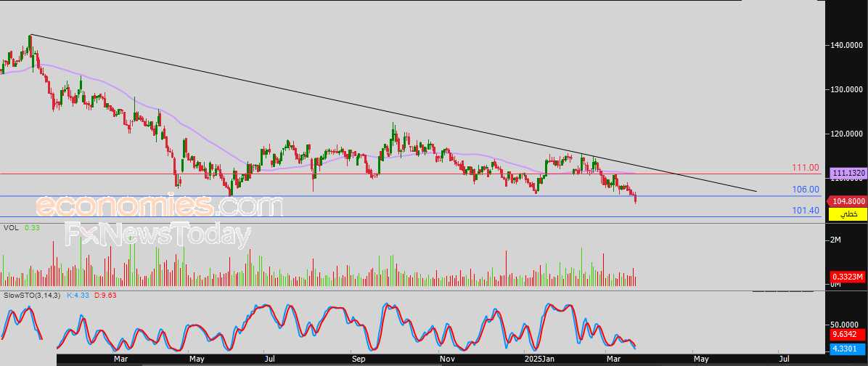Click the 130.0000 price axis label
This screenshot has width=868, height=366.
pyautogui.click(x=847, y=89)
